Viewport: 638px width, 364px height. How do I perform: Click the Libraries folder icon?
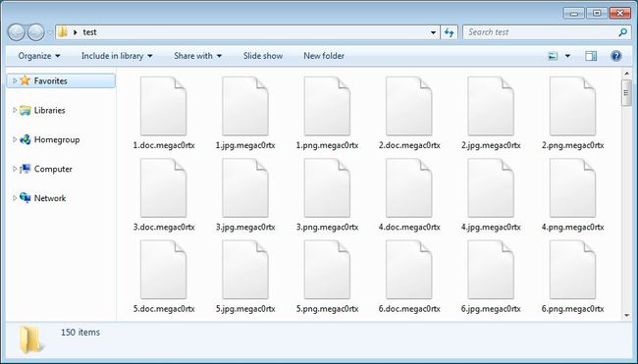click(x=26, y=110)
